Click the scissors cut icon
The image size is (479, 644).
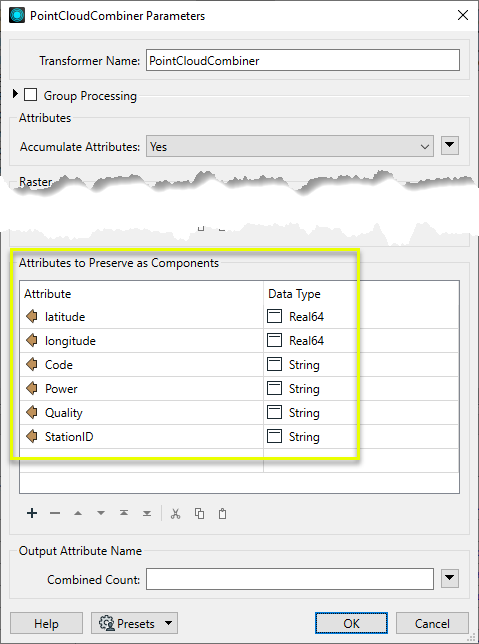175,513
